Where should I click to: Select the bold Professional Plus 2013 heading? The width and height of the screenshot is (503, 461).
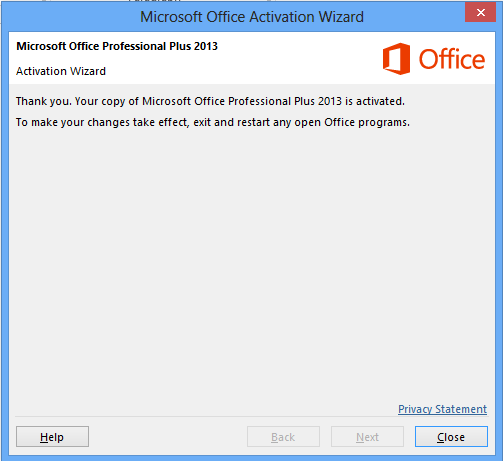[x=117, y=46]
